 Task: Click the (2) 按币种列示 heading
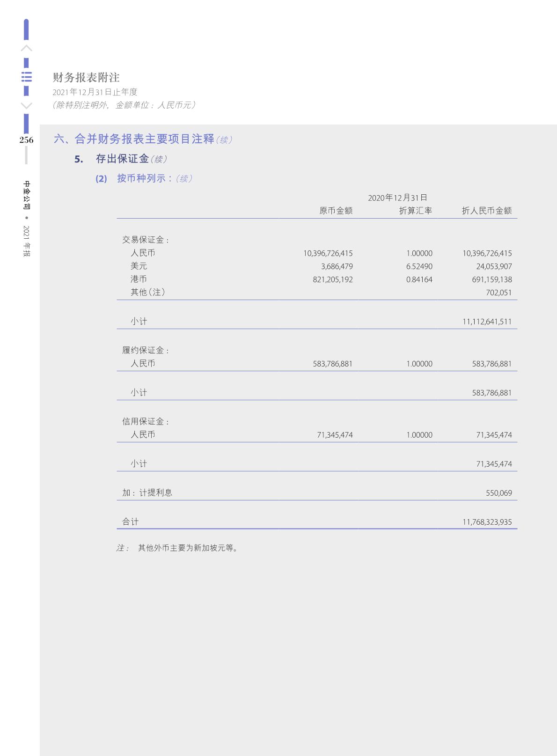pyautogui.click(x=144, y=178)
